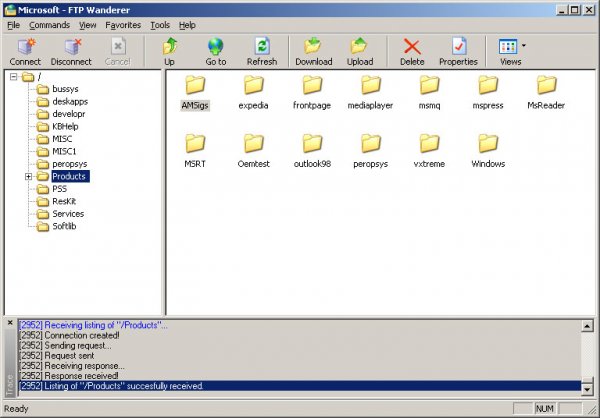The height and width of the screenshot is (418, 600).
Task: Click the Download toolbar button
Action: coord(313,47)
